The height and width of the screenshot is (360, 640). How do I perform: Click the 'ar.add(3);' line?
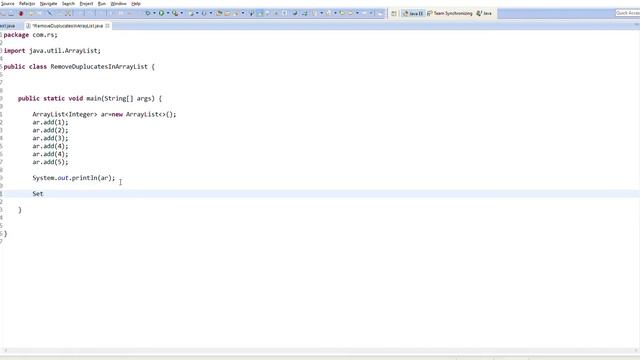point(51,138)
